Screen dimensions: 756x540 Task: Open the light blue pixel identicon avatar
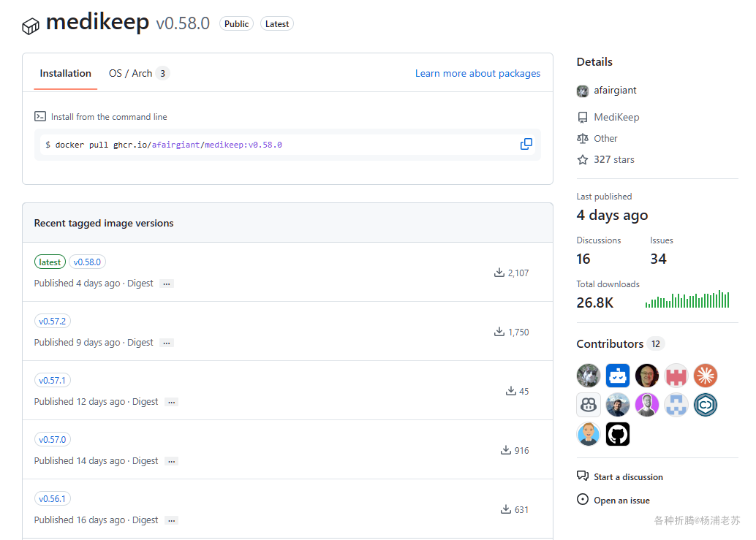676,405
